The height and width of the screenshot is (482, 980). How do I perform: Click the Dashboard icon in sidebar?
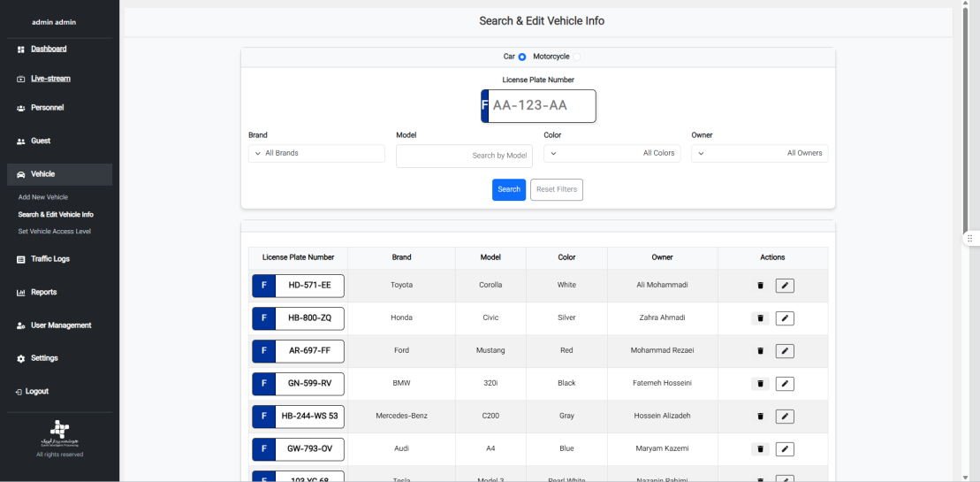click(21, 50)
